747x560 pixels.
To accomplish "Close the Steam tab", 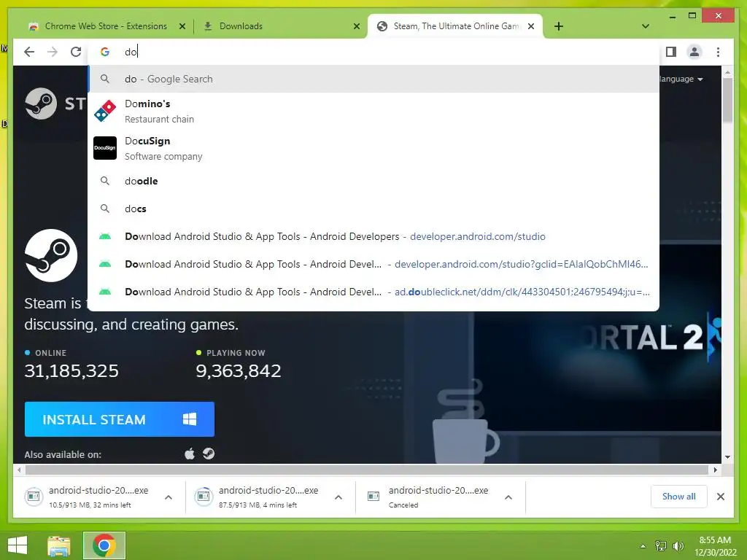I will coord(531,26).
